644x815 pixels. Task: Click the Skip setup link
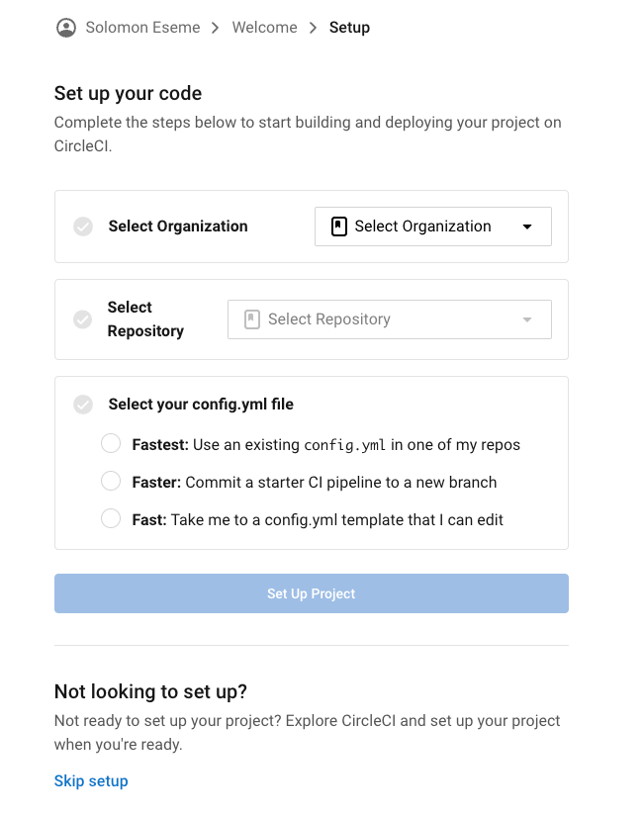click(91, 780)
